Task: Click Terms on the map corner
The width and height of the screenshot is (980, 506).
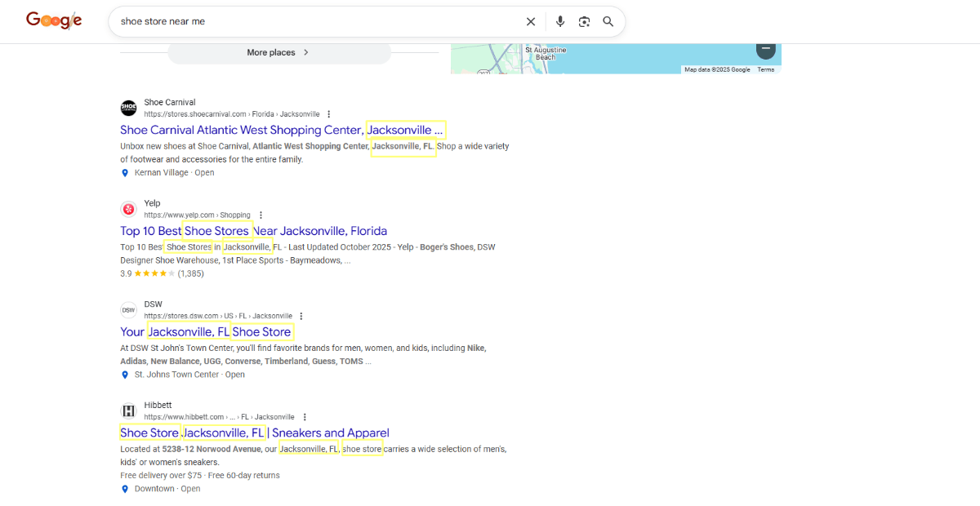Action: tap(765, 69)
